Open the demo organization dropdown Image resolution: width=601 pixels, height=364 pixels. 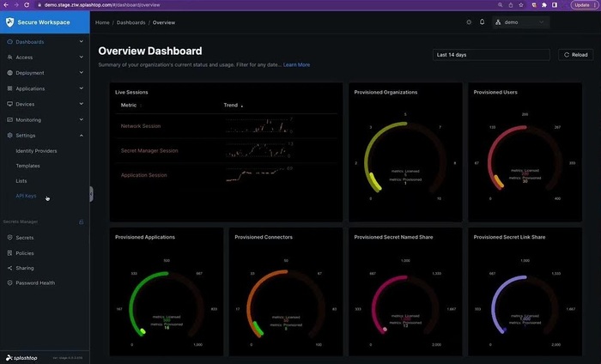519,22
